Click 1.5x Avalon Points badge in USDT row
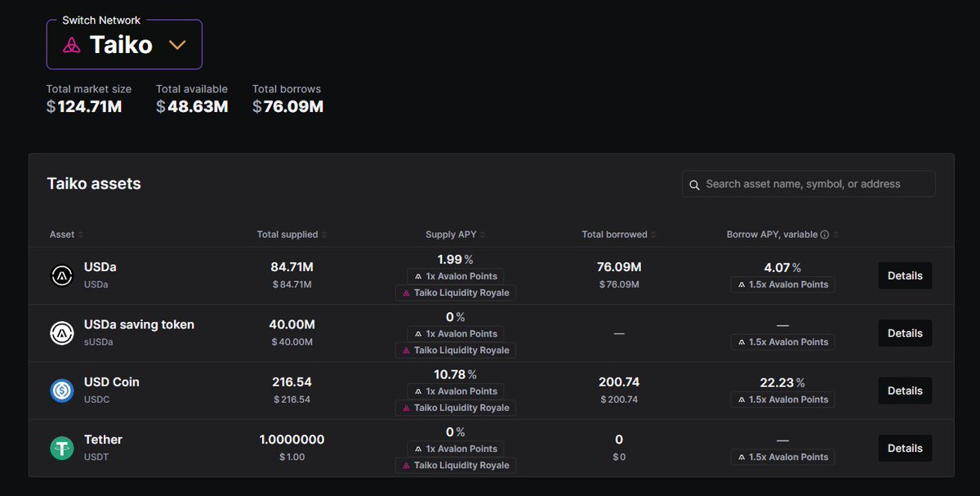 [x=782, y=457]
